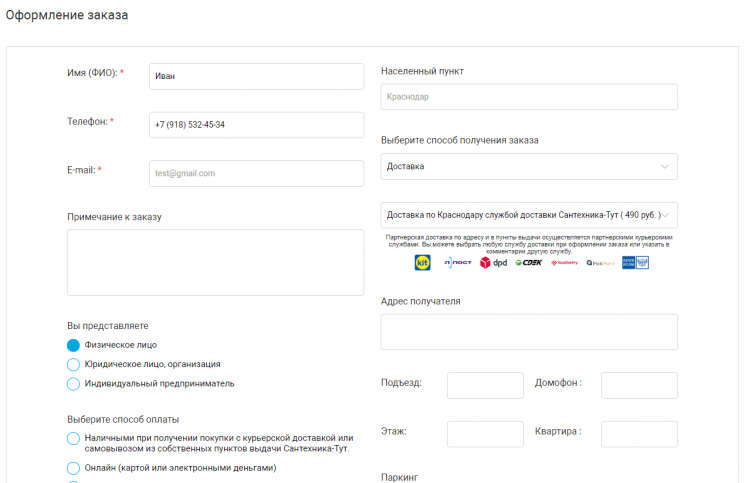Click the Адрес получателя address field
The height and width of the screenshot is (483, 752).
coord(529,332)
